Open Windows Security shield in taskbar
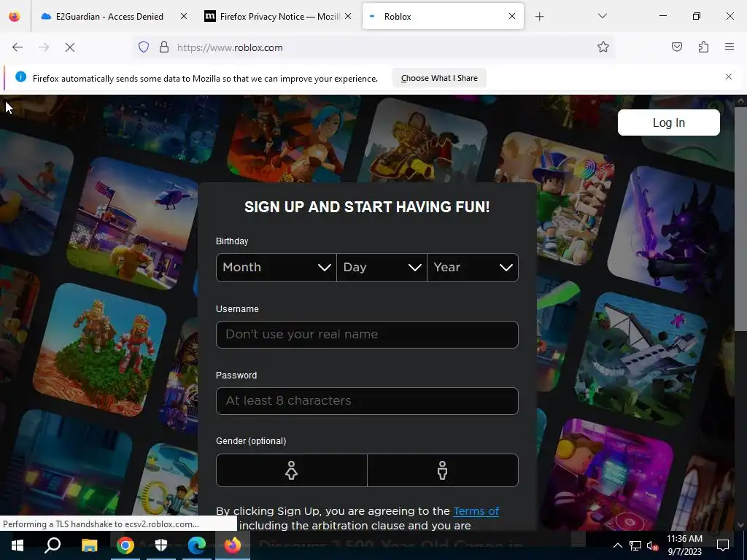The height and width of the screenshot is (560, 747). point(161,545)
